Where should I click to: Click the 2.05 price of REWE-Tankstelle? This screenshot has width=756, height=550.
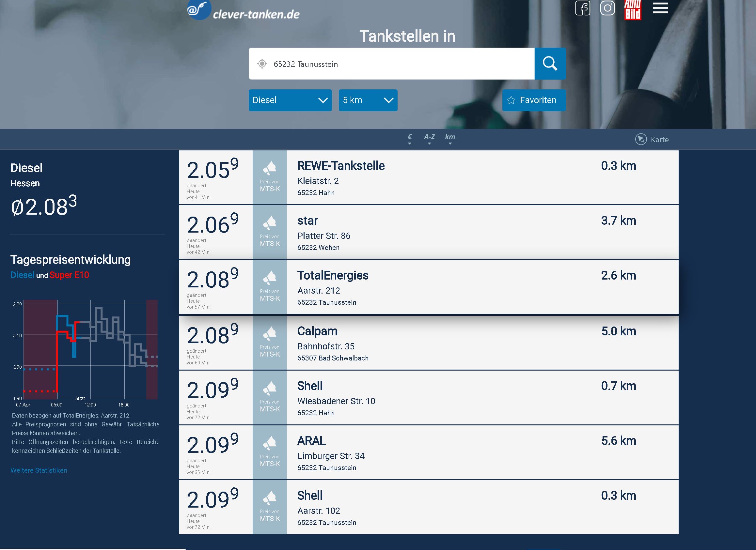(x=213, y=169)
